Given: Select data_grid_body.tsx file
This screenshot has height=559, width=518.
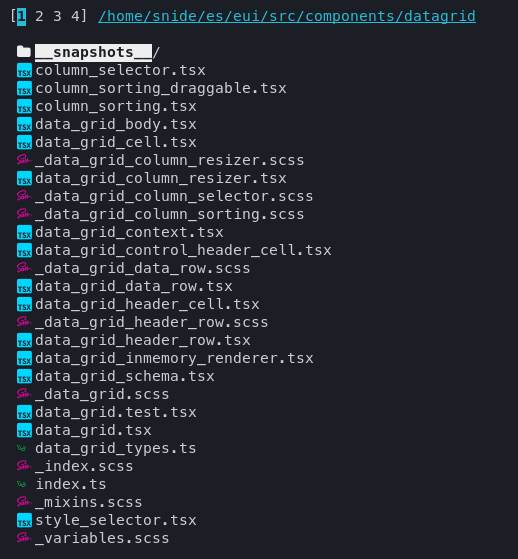Looking at the screenshot, I should coord(116,124).
